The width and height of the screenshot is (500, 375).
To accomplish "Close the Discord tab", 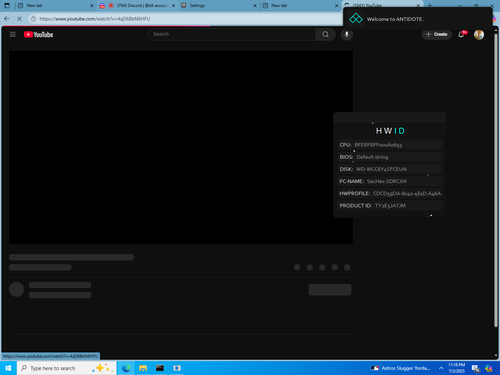I will pos(173,6).
